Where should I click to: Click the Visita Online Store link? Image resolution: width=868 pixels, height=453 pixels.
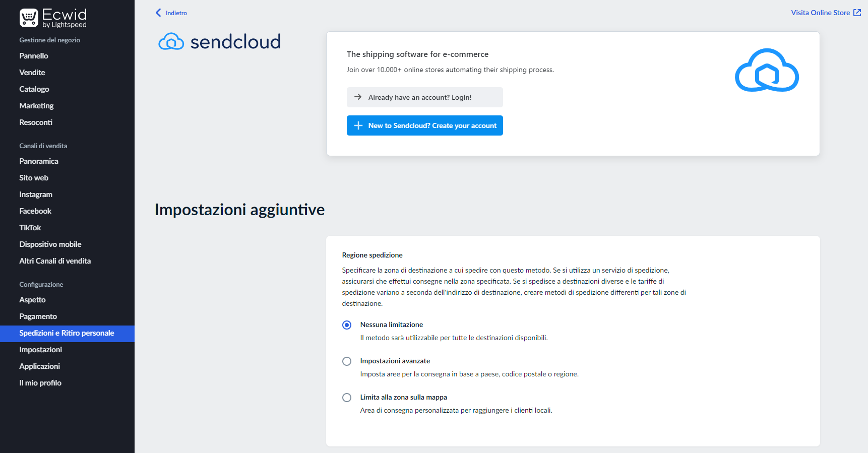pyautogui.click(x=820, y=13)
